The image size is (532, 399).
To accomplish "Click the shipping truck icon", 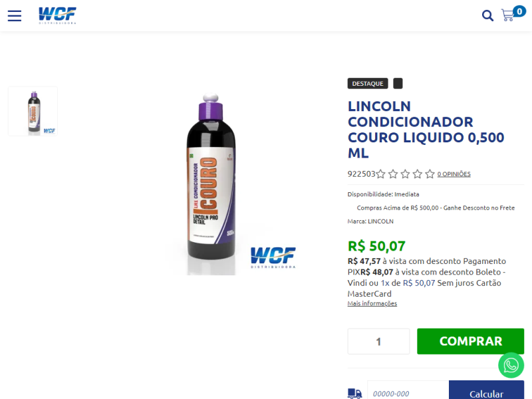I will 354,394.
